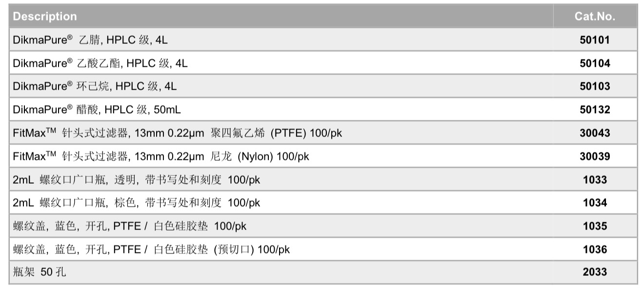The image size is (644, 289).
Task: Select the FitMax PTFE syringe filter row
Action: (x=178, y=133)
